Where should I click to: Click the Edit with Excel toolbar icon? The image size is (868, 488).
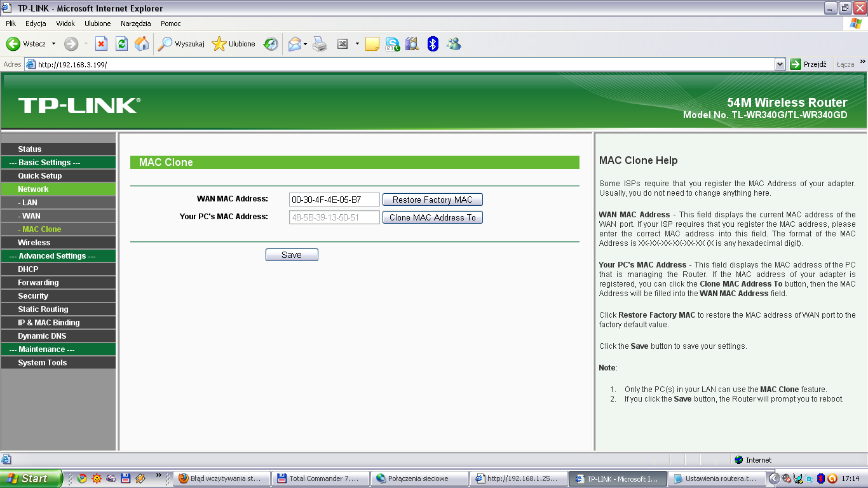click(342, 44)
